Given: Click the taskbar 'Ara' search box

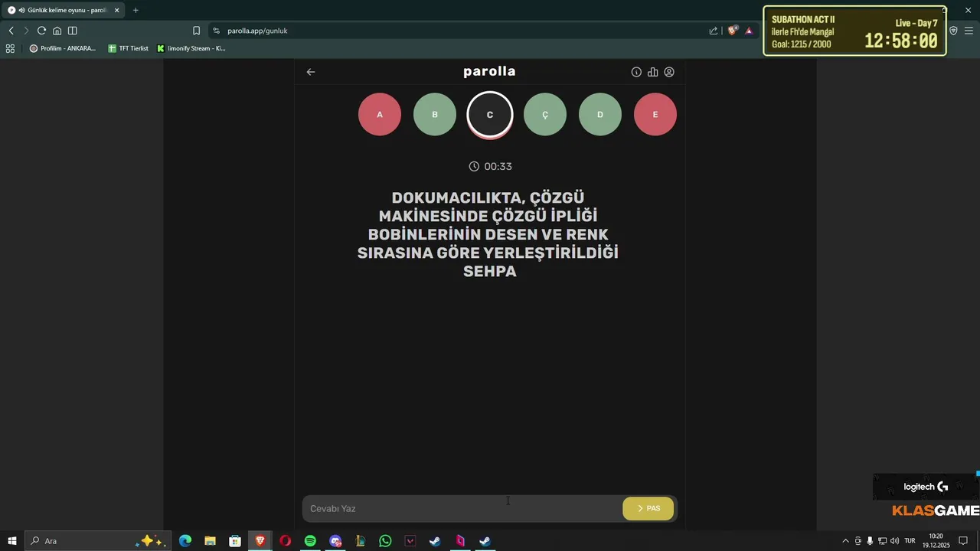Looking at the screenshot, I should pos(97,541).
